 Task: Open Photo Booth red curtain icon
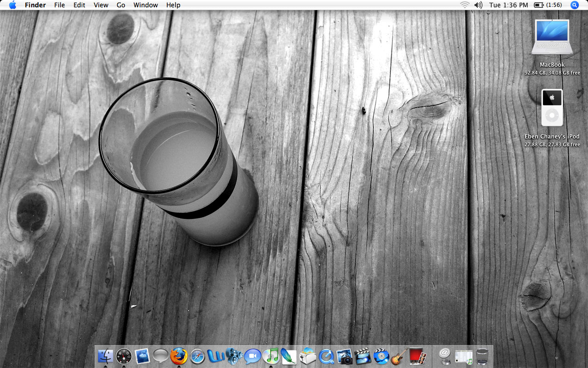click(418, 356)
